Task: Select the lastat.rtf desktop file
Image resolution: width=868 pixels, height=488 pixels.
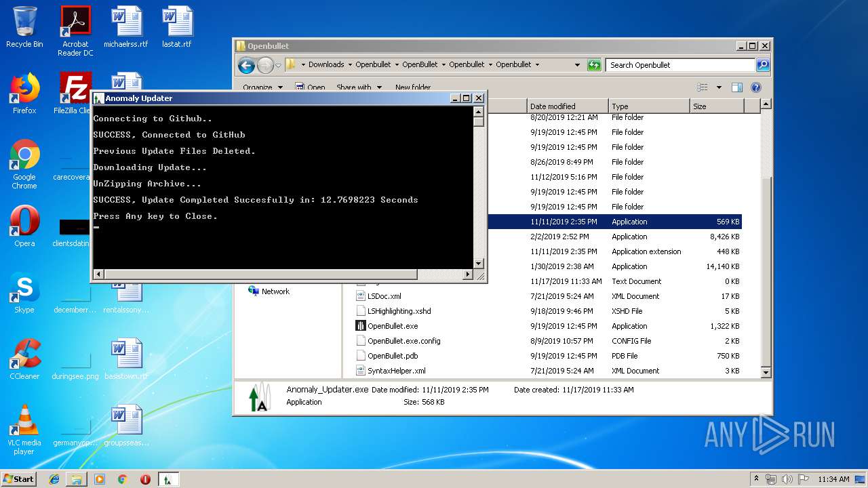Action: pyautogui.click(x=177, y=27)
